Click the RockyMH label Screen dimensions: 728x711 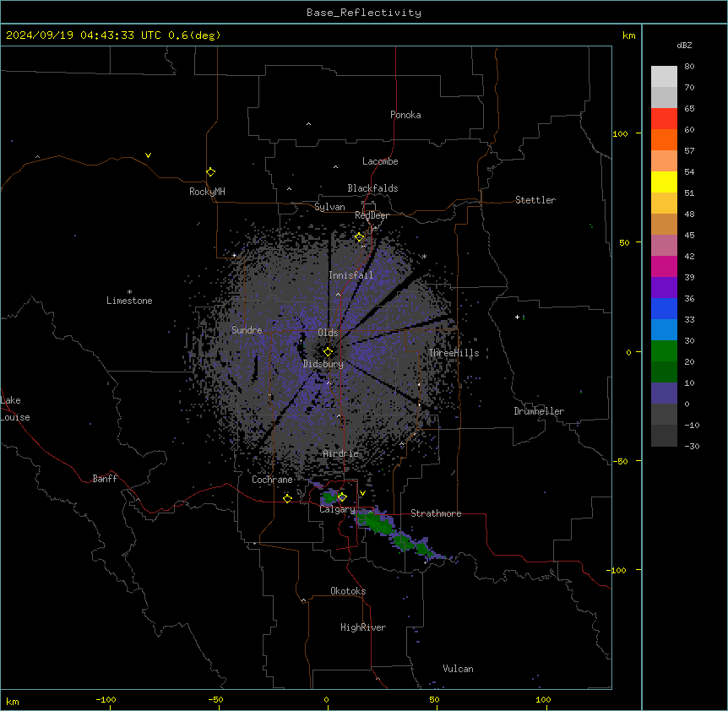tap(207, 192)
